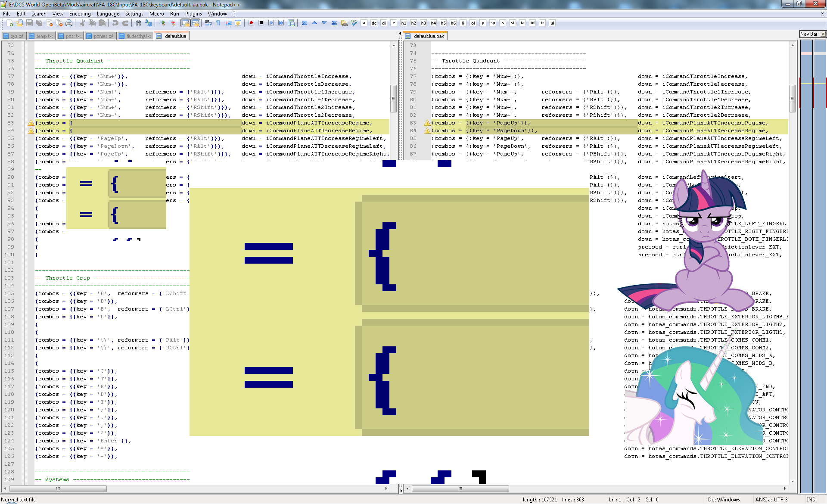827x504 pixels.
Task: Undo the last action
Action: pos(115,23)
